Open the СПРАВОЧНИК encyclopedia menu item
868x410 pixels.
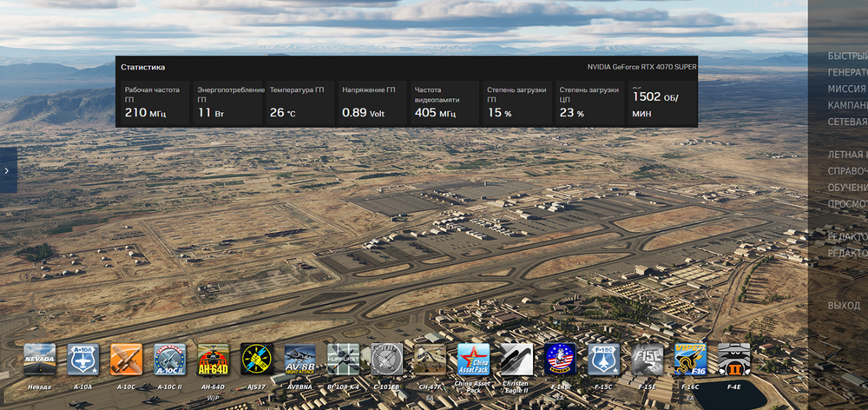[x=847, y=171]
